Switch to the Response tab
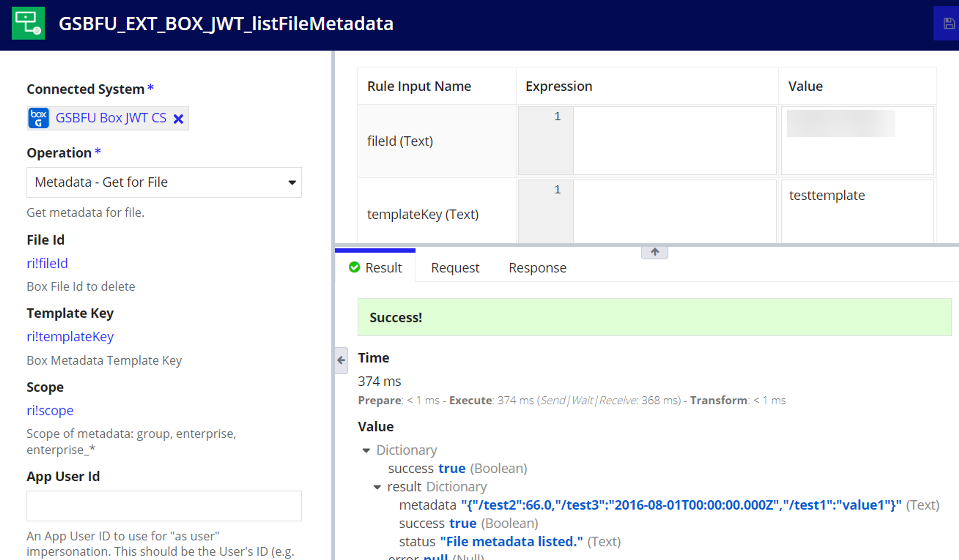Viewport: 959px width, 560px height. [x=538, y=268]
